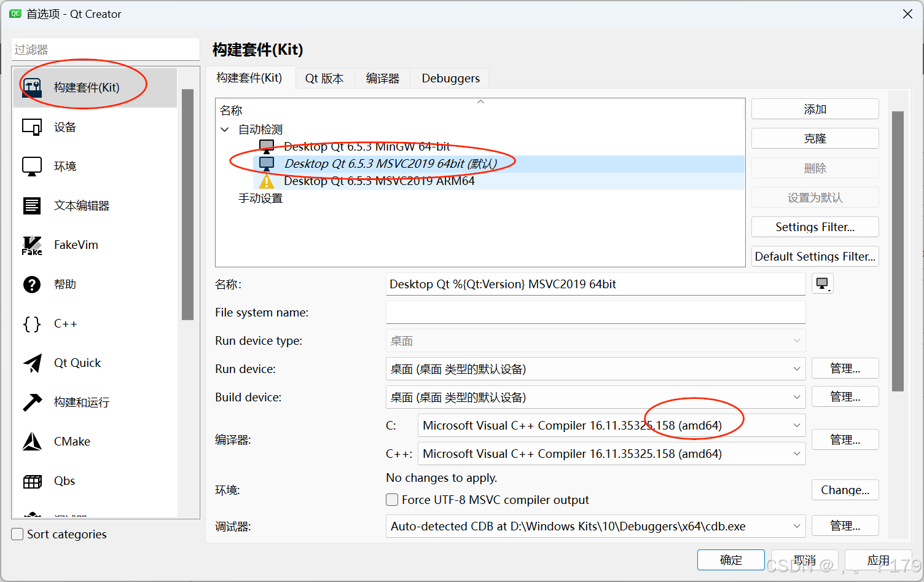
Task: Enable Force UTF-8 MSVC compiler output
Action: point(392,500)
